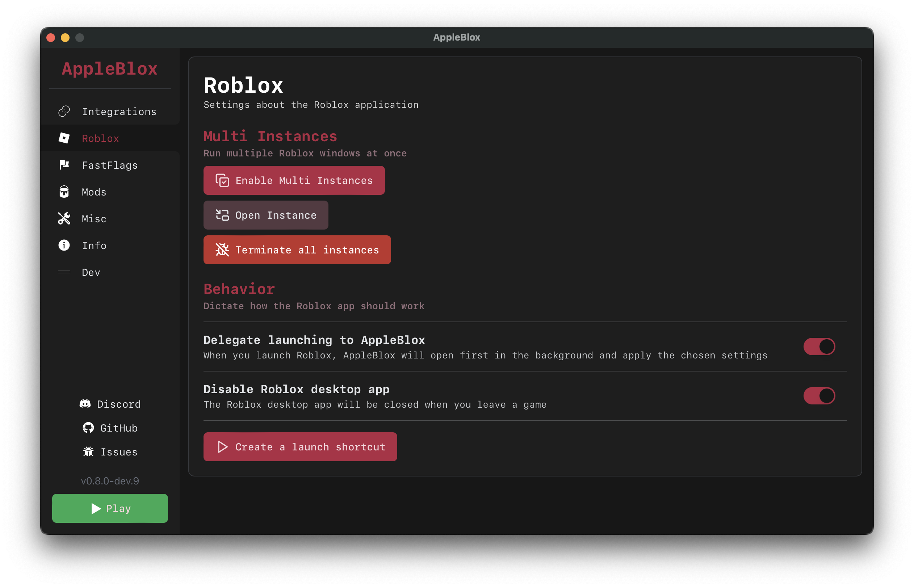Click the Info circle icon
Viewport: 914px width, 588px height.
pyautogui.click(x=64, y=245)
